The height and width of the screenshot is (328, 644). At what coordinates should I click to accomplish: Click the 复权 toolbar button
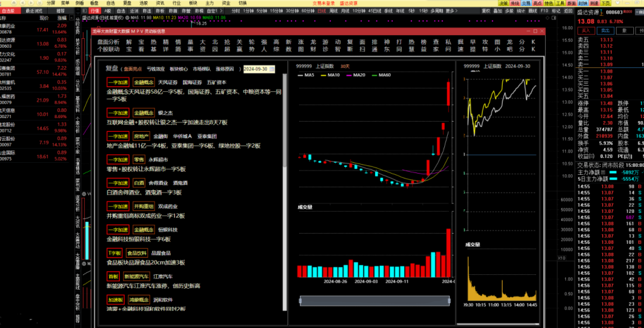click(x=486, y=11)
